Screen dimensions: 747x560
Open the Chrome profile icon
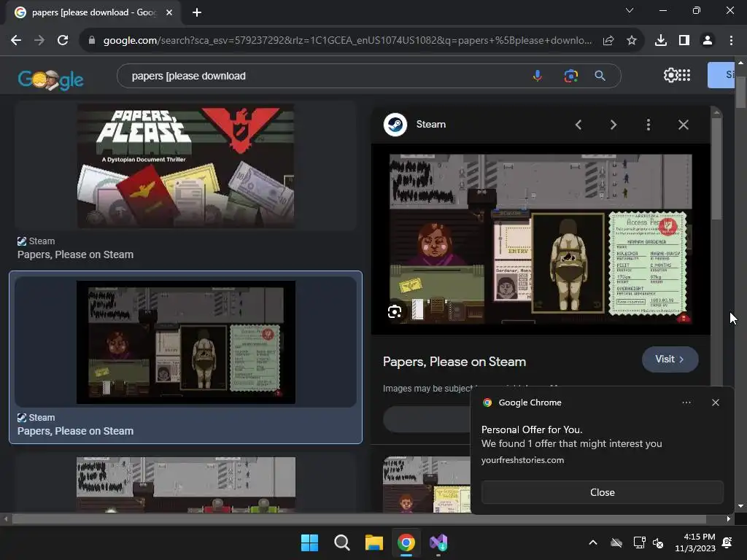(x=708, y=41)
